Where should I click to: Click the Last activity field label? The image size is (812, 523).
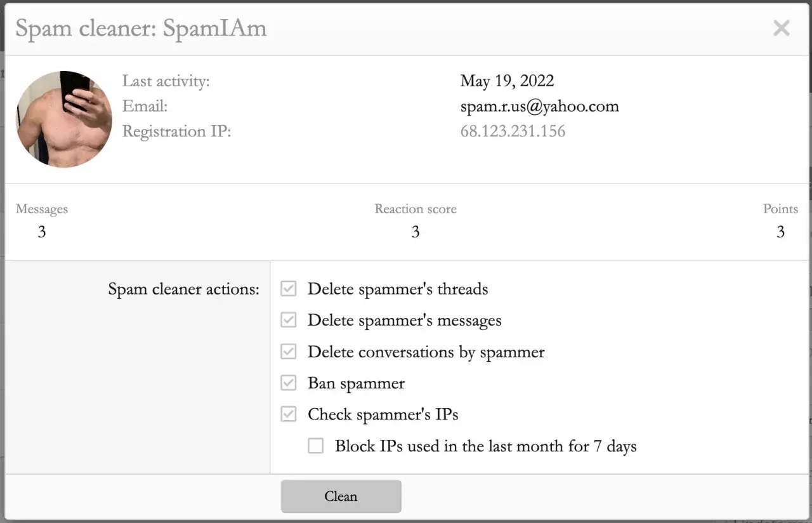point(166,81)
